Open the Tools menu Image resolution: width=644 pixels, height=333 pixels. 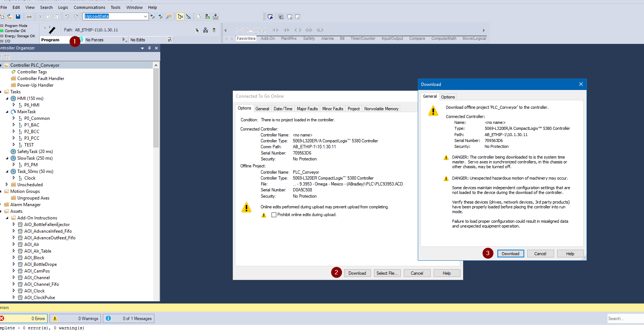(116, 7)
